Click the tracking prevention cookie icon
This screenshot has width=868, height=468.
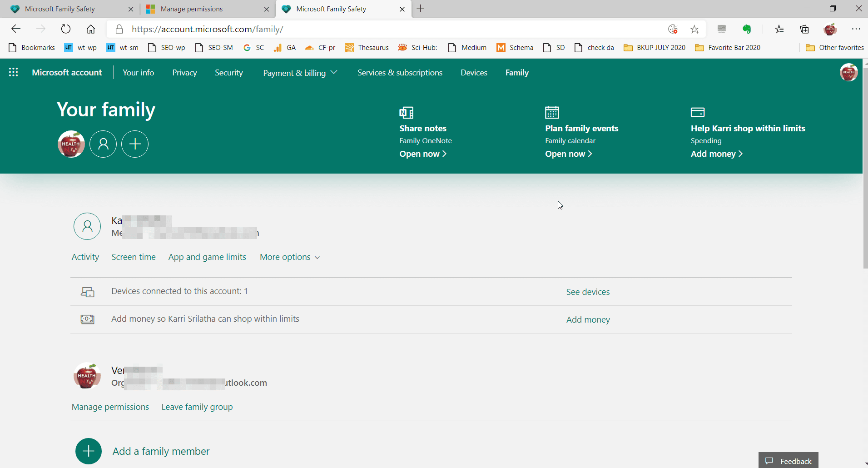click(673, 29)
